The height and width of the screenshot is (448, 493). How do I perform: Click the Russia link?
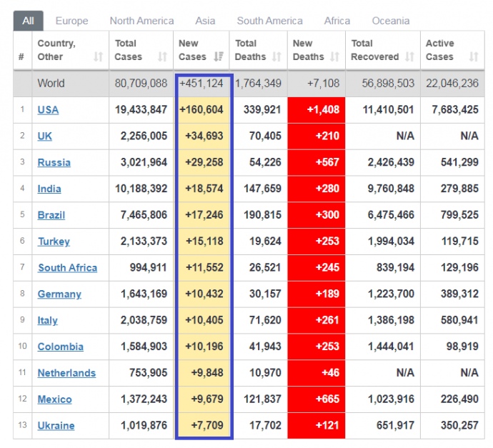(54, 162)
